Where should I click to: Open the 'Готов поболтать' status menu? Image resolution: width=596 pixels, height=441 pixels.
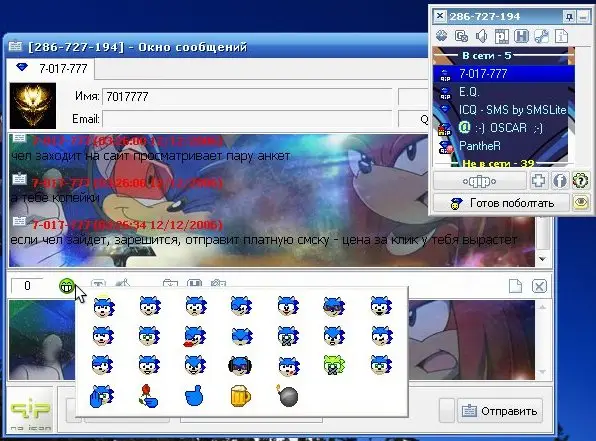pyautogui.click(x=501, y=203)
